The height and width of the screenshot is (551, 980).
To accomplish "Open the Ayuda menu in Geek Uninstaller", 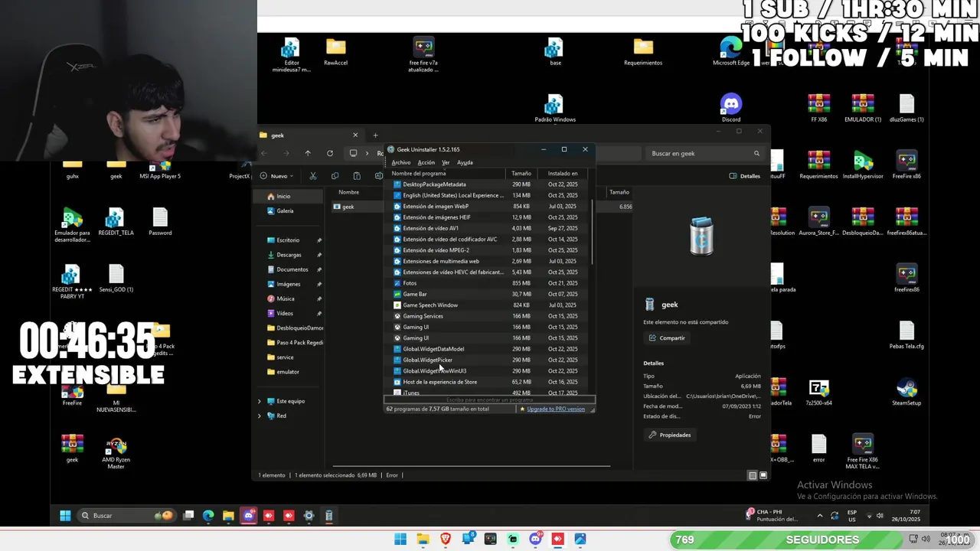I will [x=465, y=162].
